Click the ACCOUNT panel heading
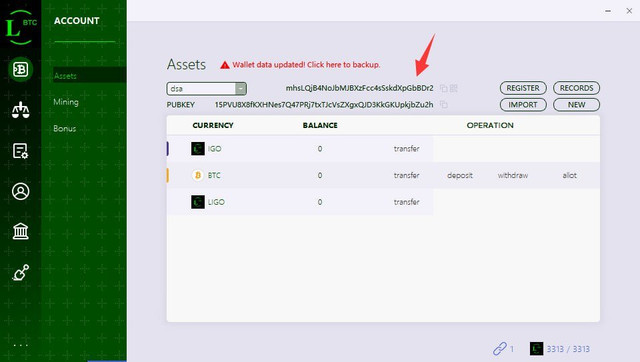 (x=77, y=21)
